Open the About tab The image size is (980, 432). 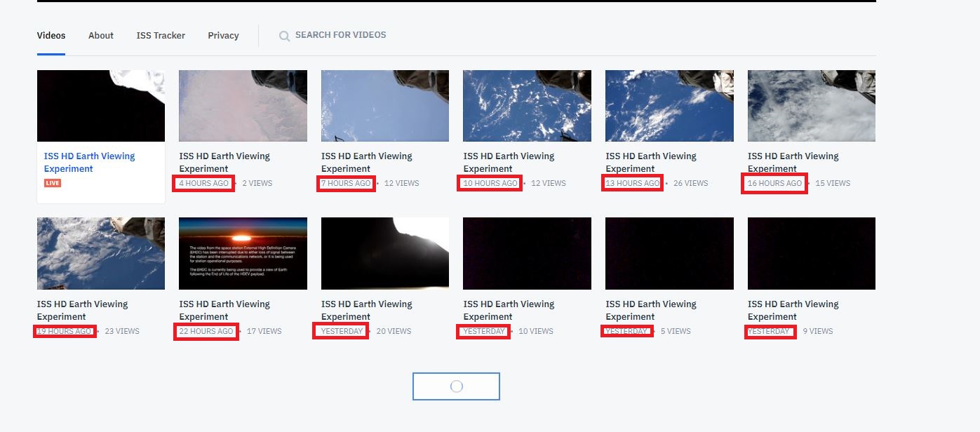(101, 36)
